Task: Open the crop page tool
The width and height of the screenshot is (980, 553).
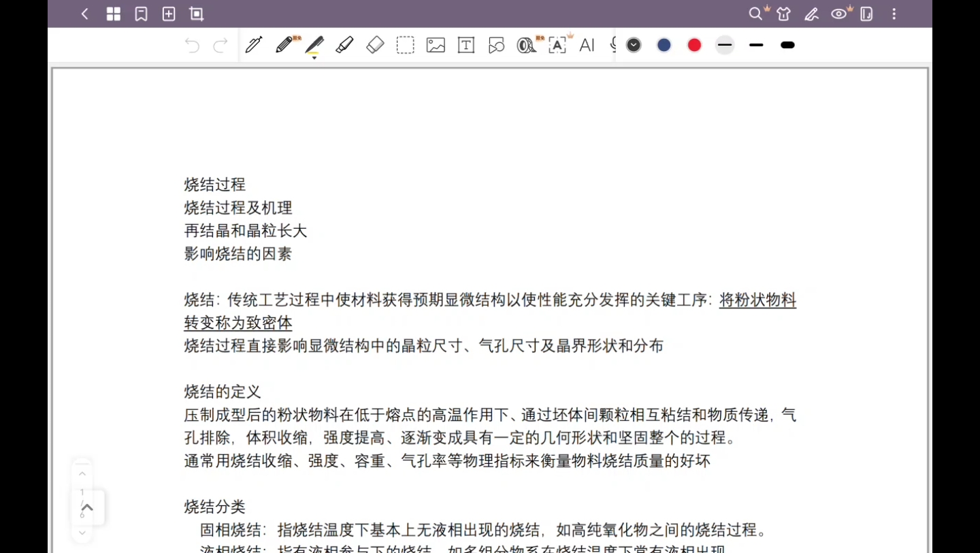Action: [197, 14]
